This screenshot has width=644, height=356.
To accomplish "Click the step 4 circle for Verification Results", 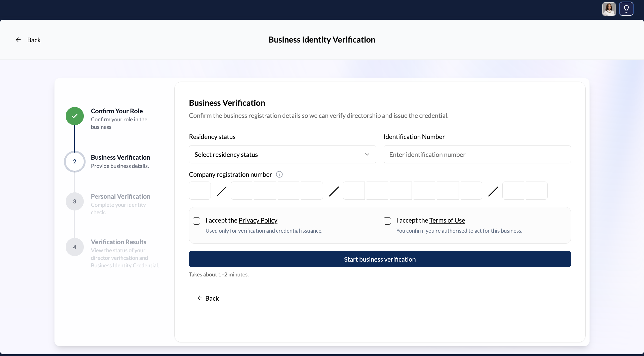I will [74, 247].
